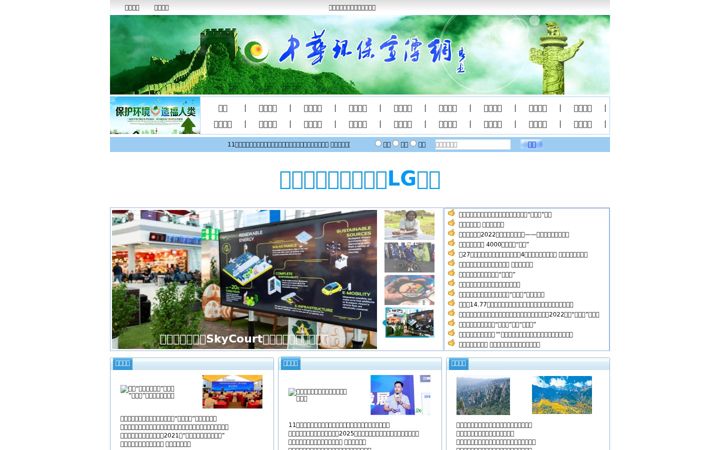Open the news headline containing "4000"
Image resolution: width=720 pixels, height=450 pixels.
click(494, 245)
